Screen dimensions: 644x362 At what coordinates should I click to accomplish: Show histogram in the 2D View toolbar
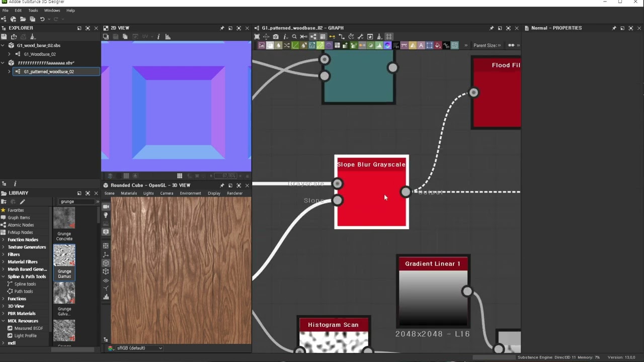(168, 37)
